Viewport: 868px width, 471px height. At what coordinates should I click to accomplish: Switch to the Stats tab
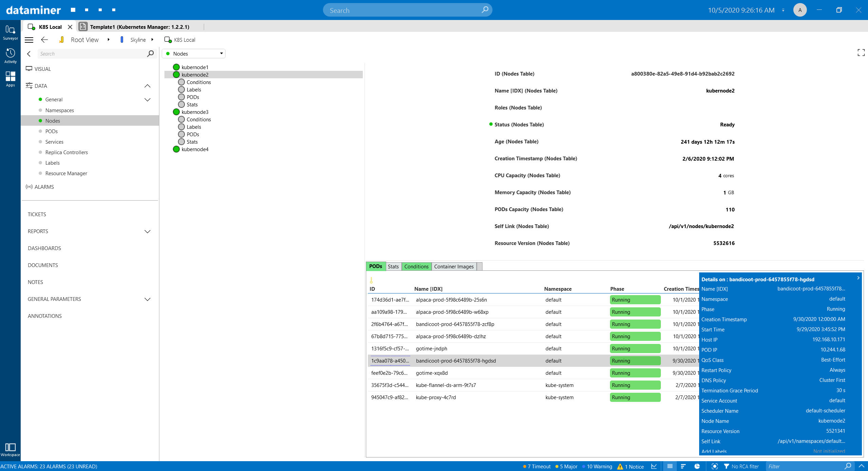pyautogui.click(x=393, y=267)
